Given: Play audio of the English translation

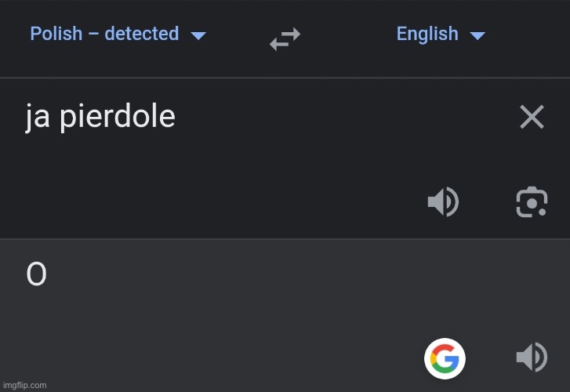Looking at the screenshot, I should coord(531,358).
